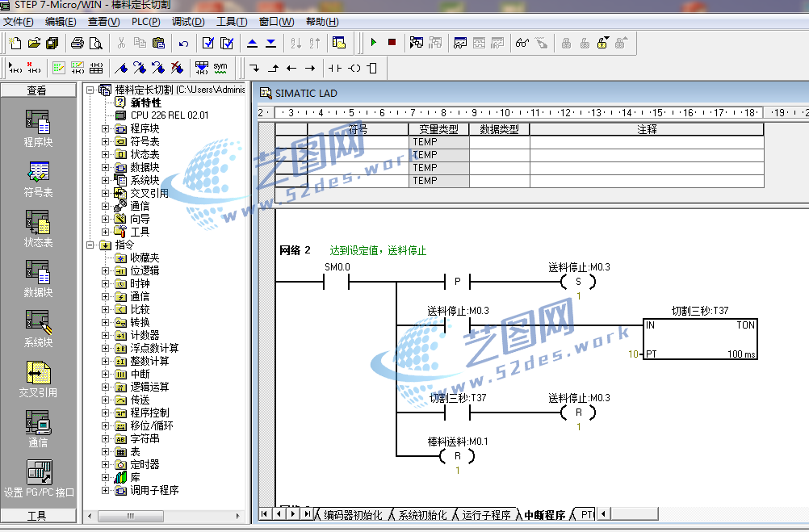This screenshot has width=809, height=532.
Task: Set PLC to STOP with red square
Action: tap(392, 43)
